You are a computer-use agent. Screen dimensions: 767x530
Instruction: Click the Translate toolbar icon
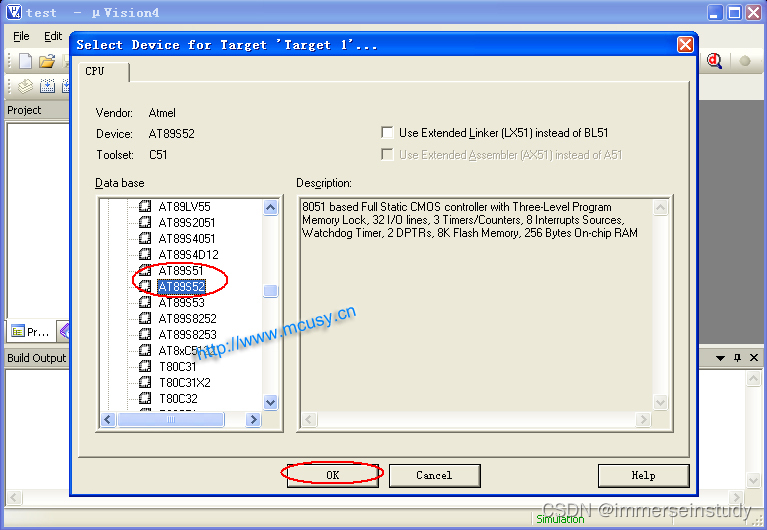pos(25,86)
